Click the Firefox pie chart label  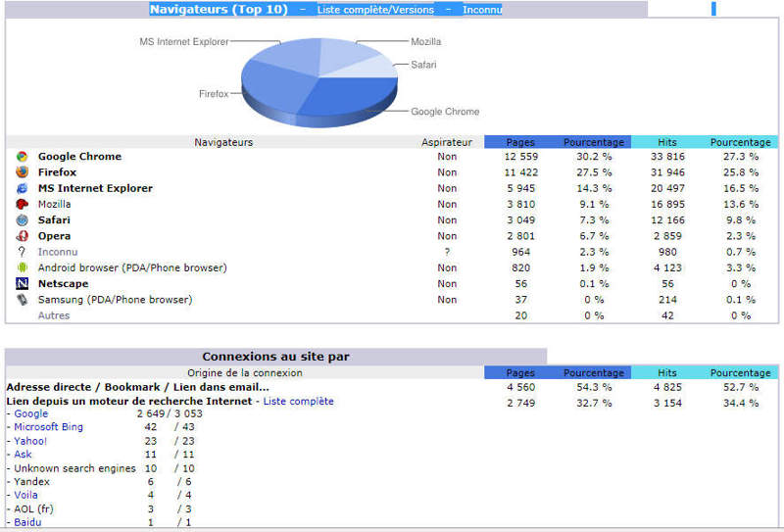tap(214, 94)
